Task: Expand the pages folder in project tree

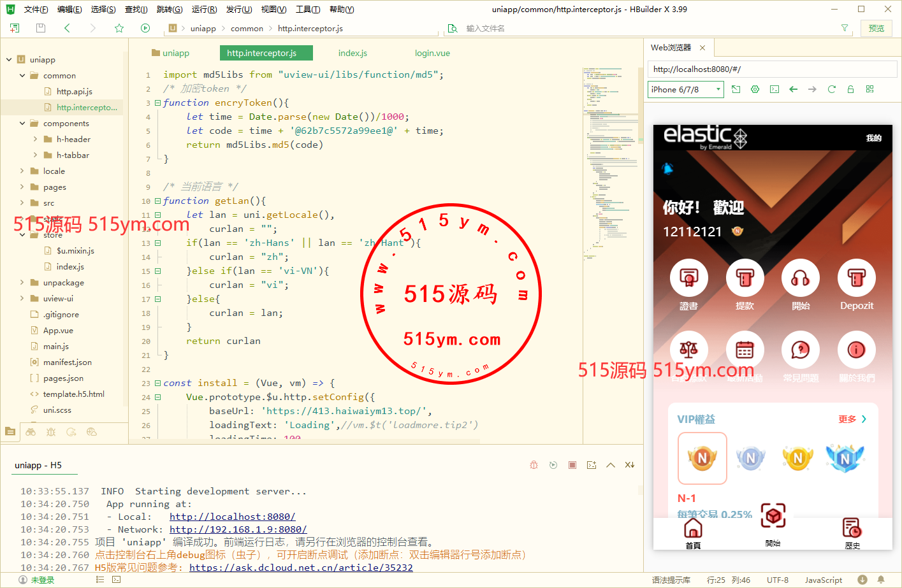Action: (x=22, y=187)
